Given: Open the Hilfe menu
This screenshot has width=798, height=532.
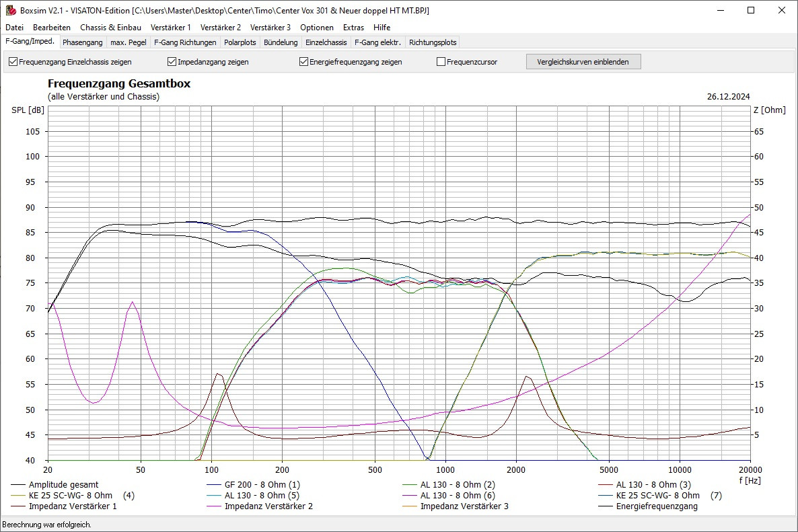Looking at the screenshot, I should tap(382, 28).
